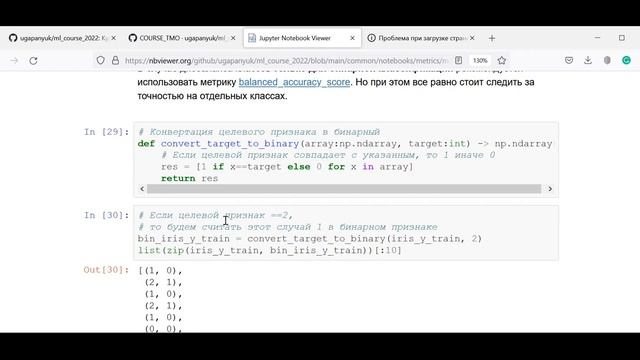Open the balanced_accuracy_score link
This screenshot has width=640, height=360.
(x=294, y=82)
